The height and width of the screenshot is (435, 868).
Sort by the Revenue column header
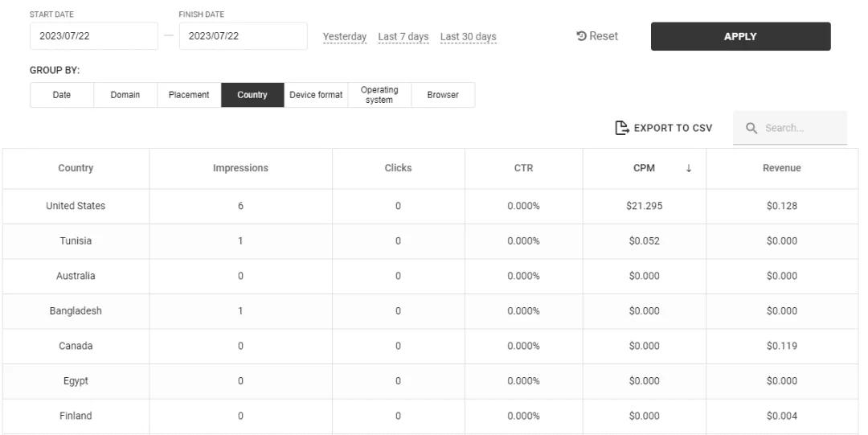pyautogui.click(x=782, y=168)
